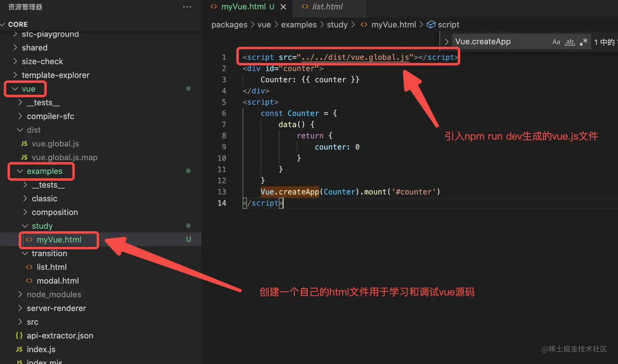Collapse the transition folder

click(49, 253)
